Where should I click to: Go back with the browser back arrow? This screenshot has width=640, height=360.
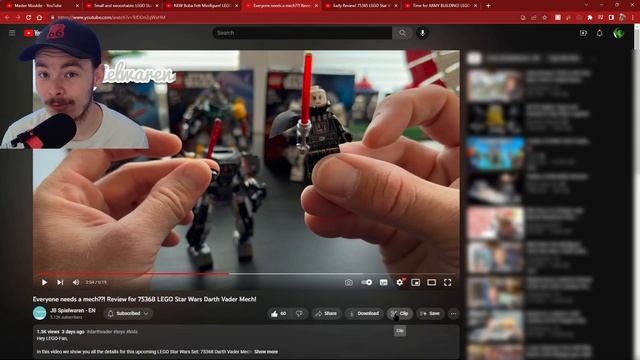tap(7, 18)
